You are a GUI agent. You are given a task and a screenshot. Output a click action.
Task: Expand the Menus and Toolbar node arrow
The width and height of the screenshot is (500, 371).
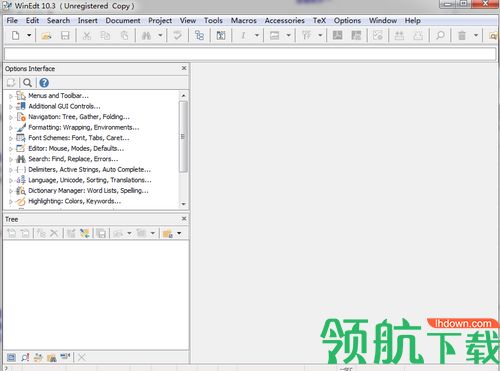[x=11, y=96]
